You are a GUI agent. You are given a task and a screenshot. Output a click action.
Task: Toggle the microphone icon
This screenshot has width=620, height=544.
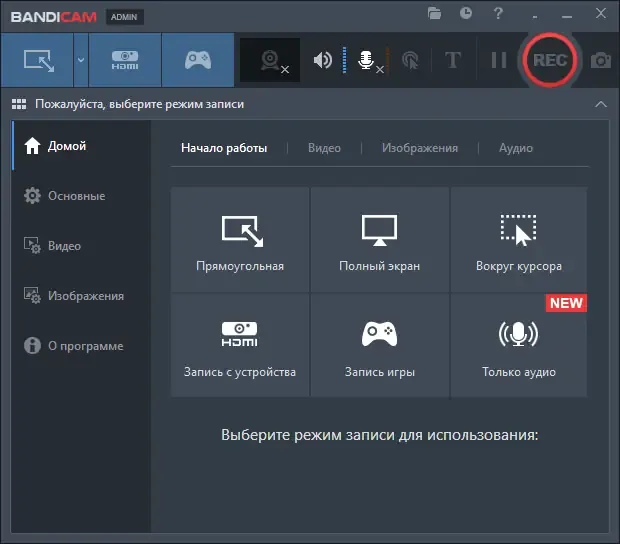pyautogui.click(x=366, y=60)
